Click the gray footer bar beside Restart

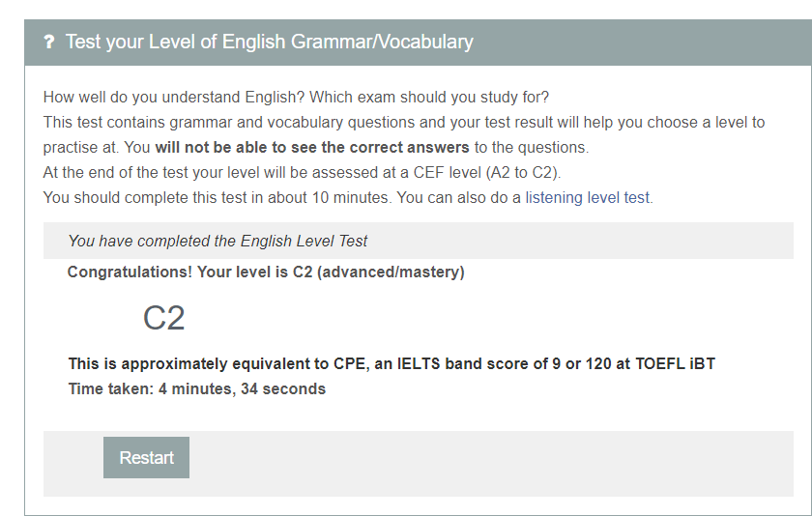[x=483, y=463]
